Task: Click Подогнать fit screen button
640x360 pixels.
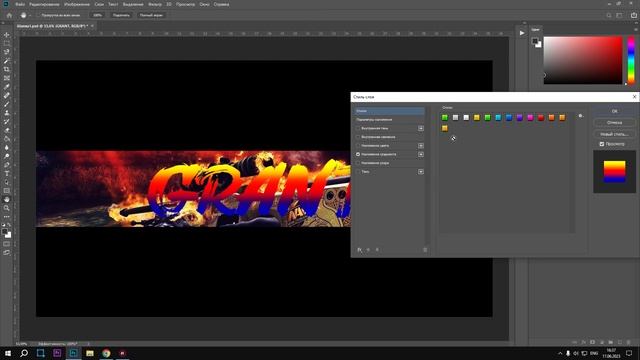Action: (x=121, y=15)
